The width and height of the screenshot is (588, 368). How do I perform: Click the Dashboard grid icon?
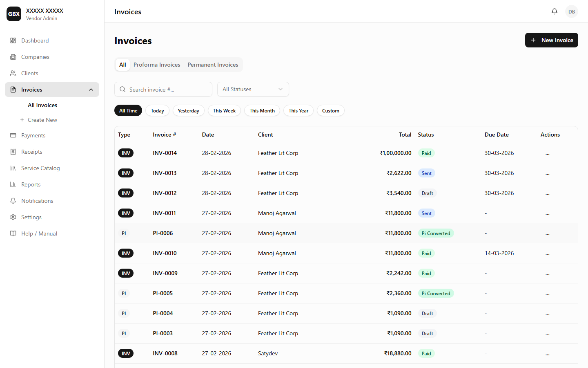tap(13, 40)
